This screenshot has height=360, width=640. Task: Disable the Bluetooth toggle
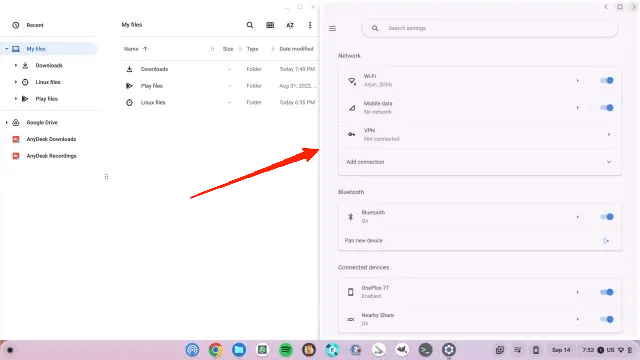(x=607, y=217)
